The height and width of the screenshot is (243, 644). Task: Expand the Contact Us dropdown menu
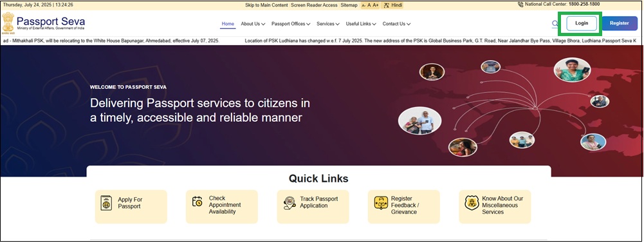[x=397, y=24]
